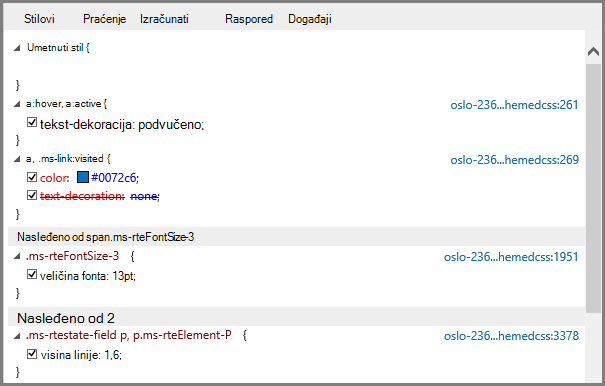Open the blue #0072c6 color swatch
Image resolution: width=605 pixels, height=386 pixels.
(x=83, y=177)
